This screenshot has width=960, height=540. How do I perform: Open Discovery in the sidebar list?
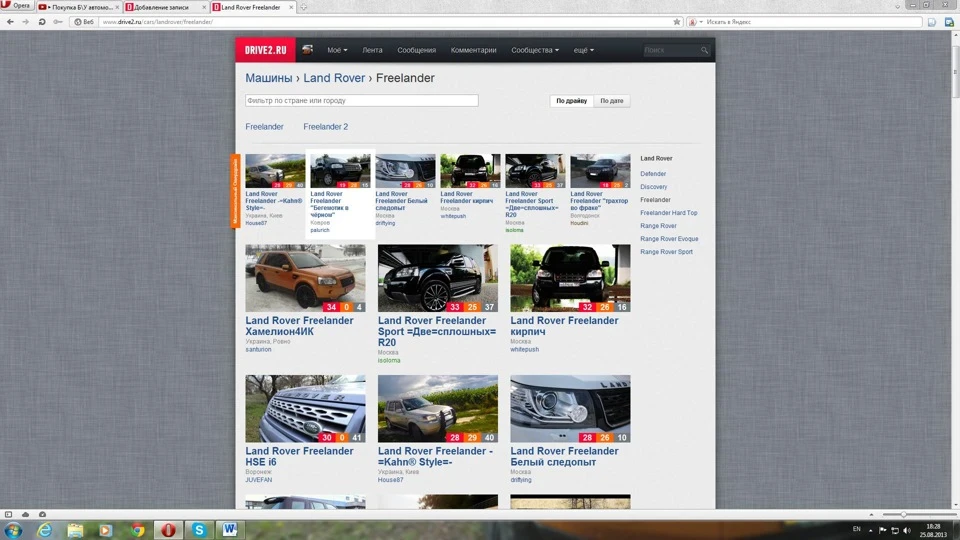pyautogui.click(x=653, y=187)
